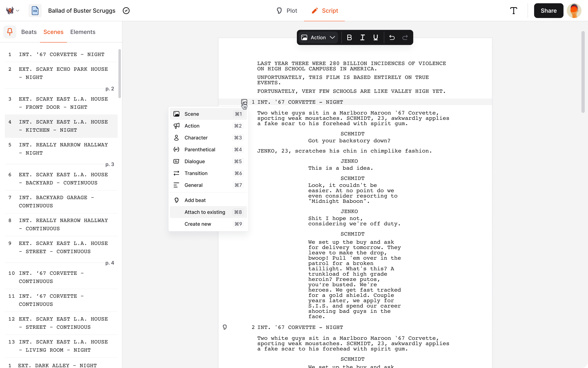Open the user profile avatar
Viewport: 588px width, 368px height.
click(x=574, y=11)
